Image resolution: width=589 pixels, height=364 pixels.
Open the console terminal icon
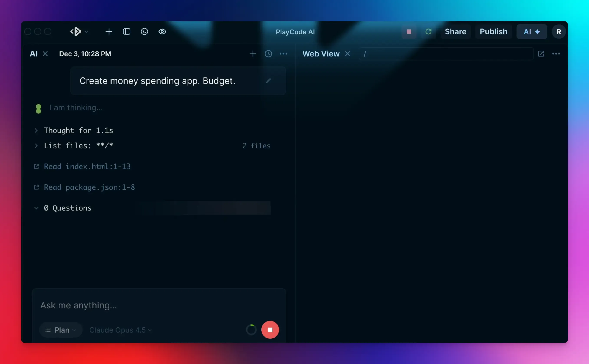coord(144,31)
